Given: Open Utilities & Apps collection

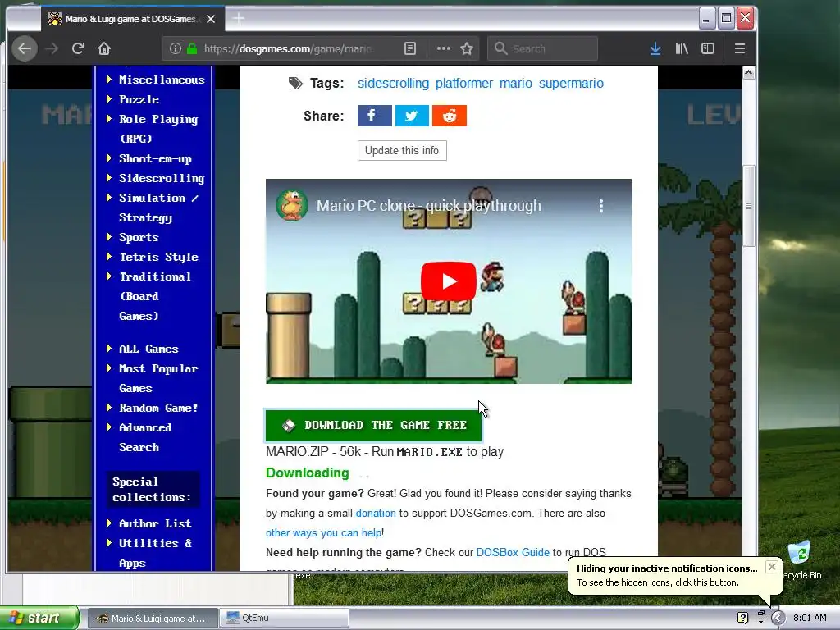Looking at the screenshot, I should pos(155,553).
